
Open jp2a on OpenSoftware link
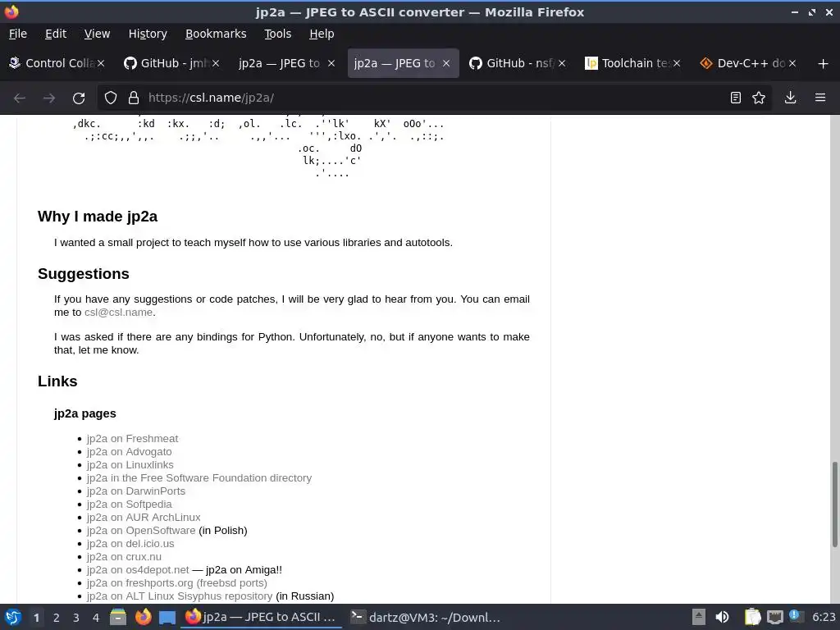tap(141, 531)
